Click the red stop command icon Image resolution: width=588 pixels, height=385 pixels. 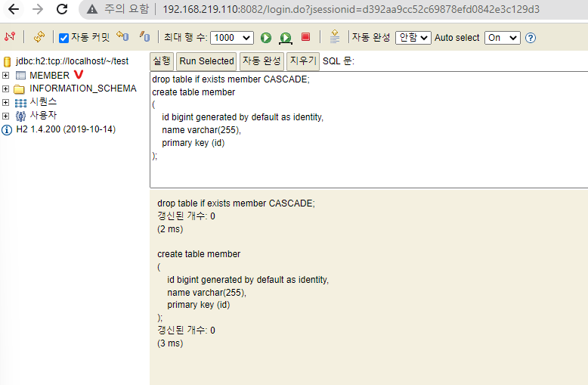click(305, 37)
